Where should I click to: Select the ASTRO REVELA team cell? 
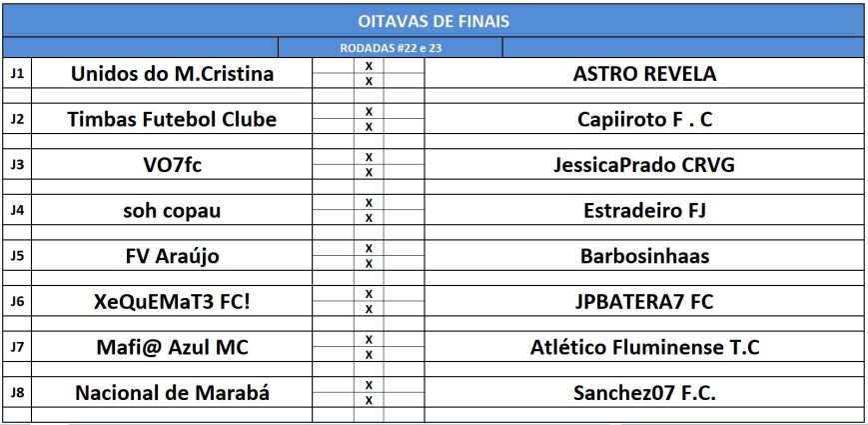[x=644, y=74]
